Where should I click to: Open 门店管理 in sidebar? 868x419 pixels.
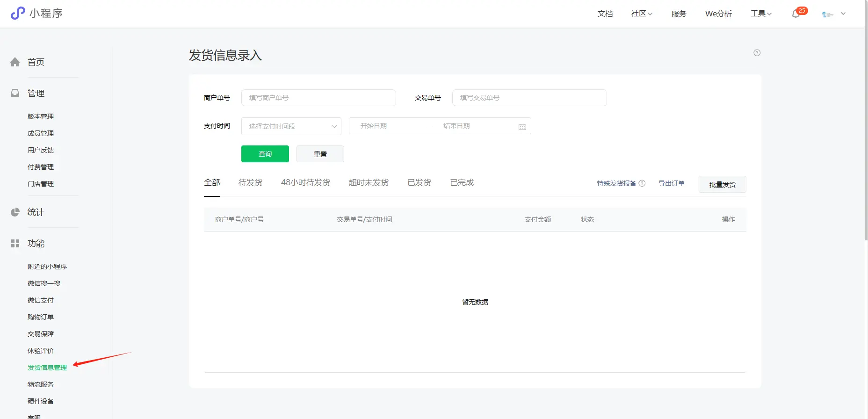tap(41, 184)
